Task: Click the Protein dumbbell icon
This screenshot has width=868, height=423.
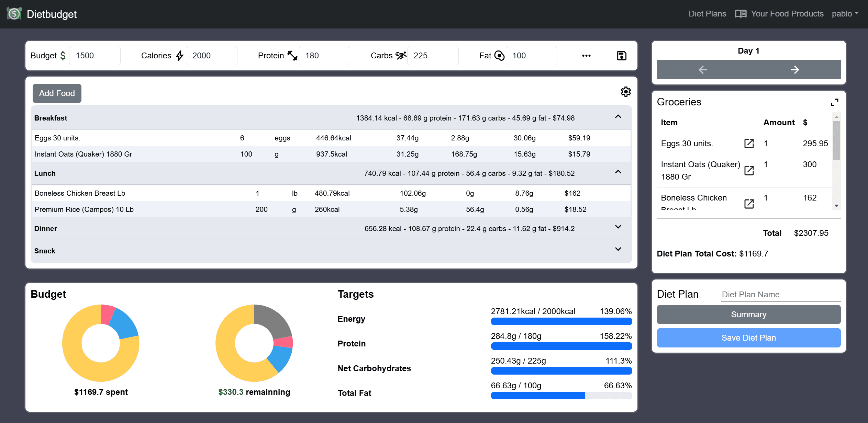Action: tap(292, 56)
